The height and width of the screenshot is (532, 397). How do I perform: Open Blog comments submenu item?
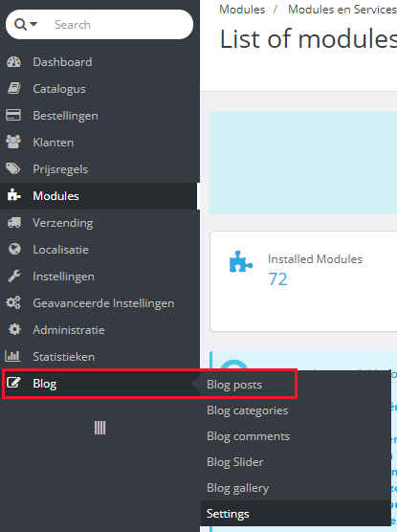pos(248,436)
